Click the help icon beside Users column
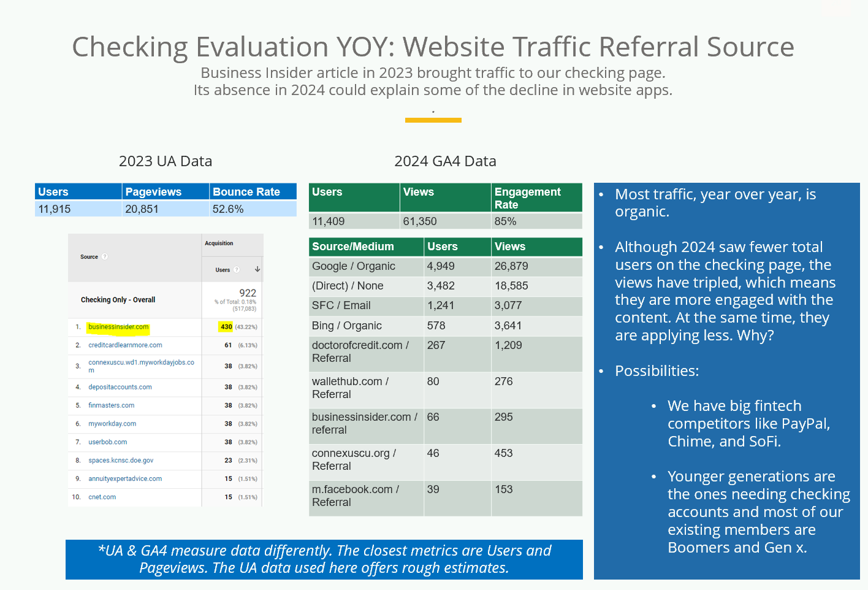This screenshot has width=868, height=590. pos(237,270)
